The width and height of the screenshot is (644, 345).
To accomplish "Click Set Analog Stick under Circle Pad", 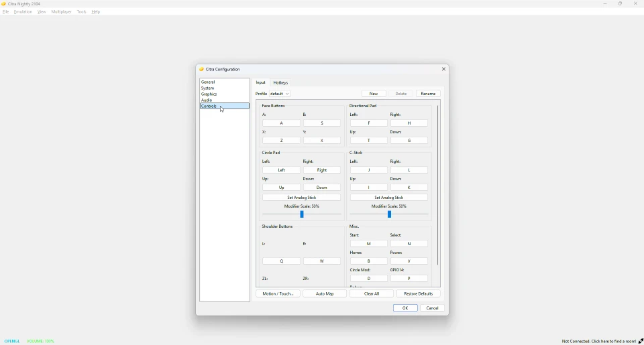I will pos(301,198).
